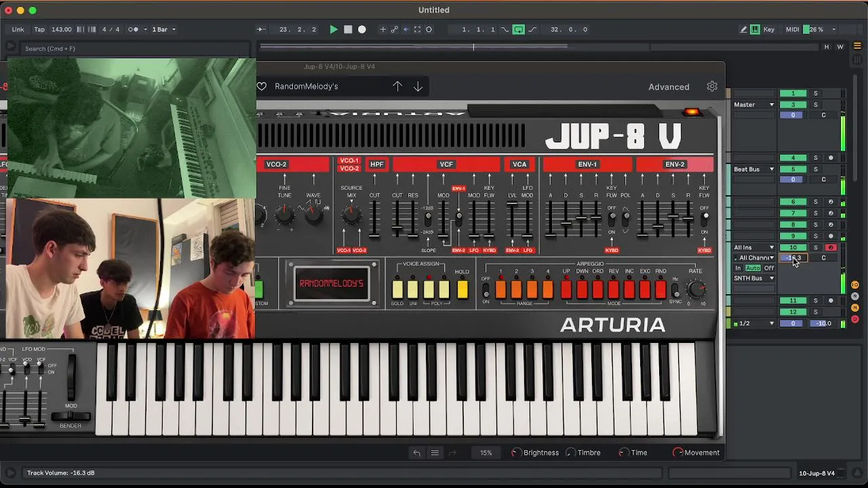
Task: Click the arpeggio RATE knob
Action: [696, 289]
